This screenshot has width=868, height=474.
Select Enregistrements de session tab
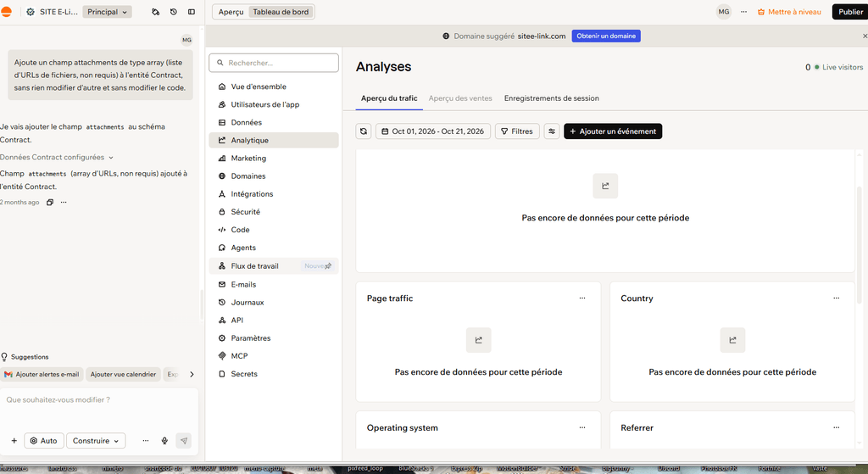point(551,98)
